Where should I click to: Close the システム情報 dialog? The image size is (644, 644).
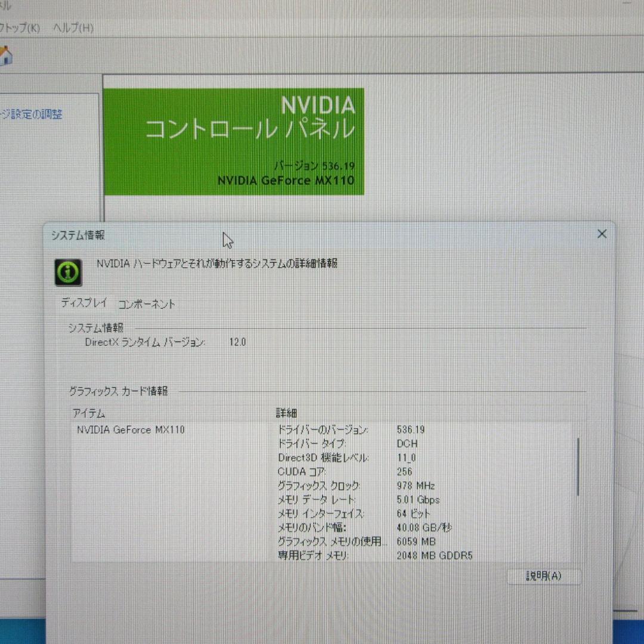coord(602,234)
